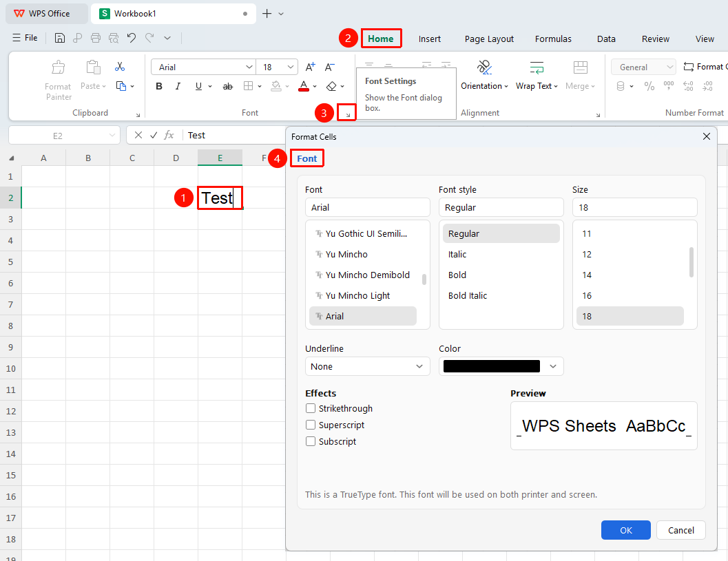Image resolution: width=728 pixels, height=561 pixels.
Task: Apply the red font color A in the ribbon
Action: 304,86
